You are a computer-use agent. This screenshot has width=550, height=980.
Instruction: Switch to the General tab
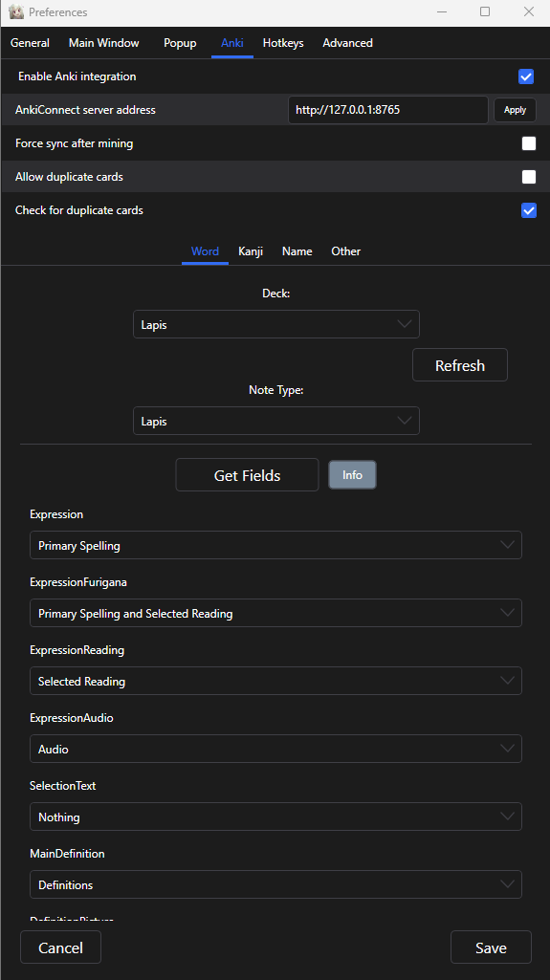tap(30, 43)
